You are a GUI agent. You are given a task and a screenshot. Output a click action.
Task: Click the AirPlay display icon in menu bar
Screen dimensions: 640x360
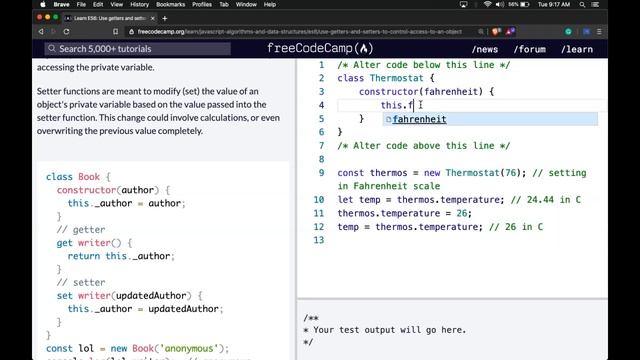click(x=463, y=4)
